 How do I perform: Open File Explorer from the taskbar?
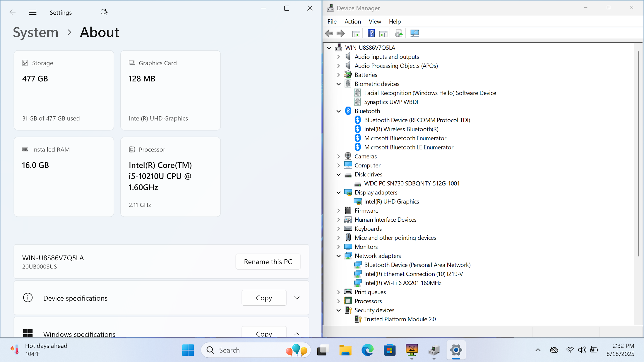[x=345, y=350]
